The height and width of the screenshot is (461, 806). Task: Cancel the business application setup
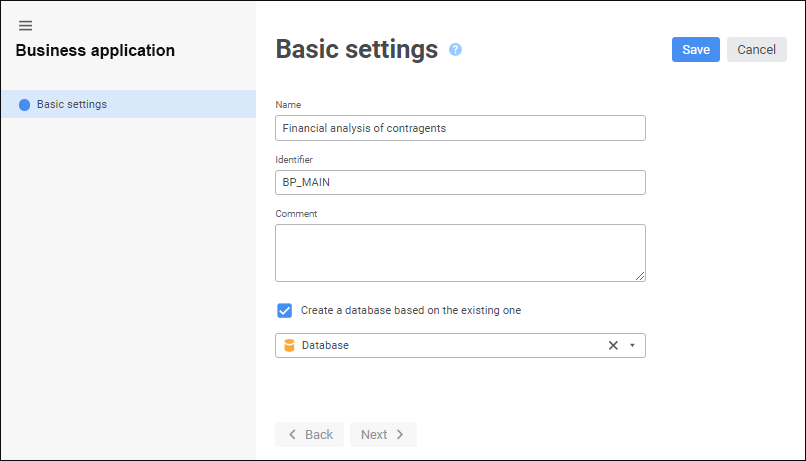[756, 50]
